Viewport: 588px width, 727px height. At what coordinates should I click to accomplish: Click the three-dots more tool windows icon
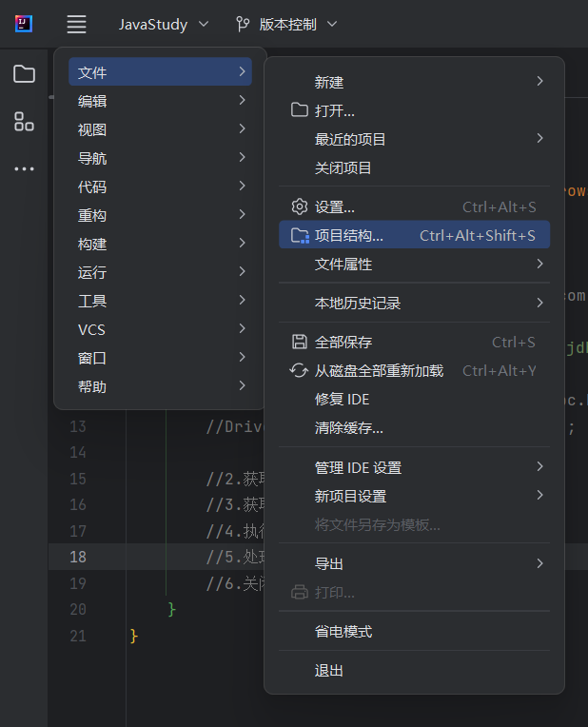click(24, 168)
